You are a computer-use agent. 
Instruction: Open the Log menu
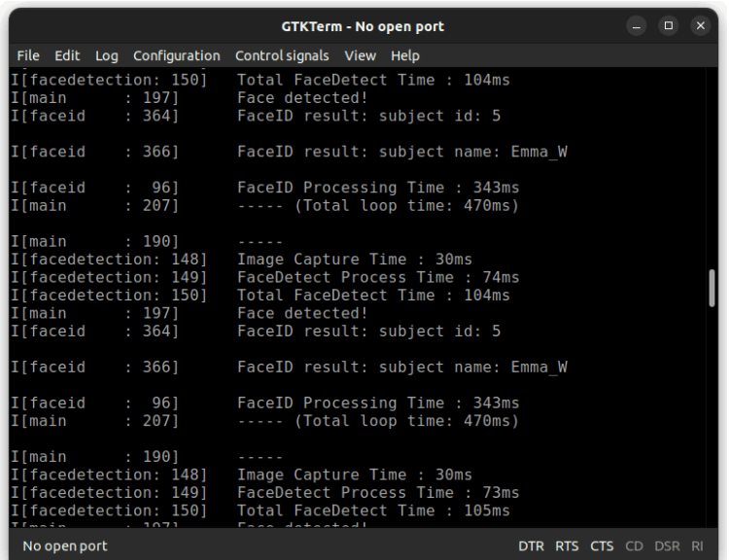[x=107, y=55]
